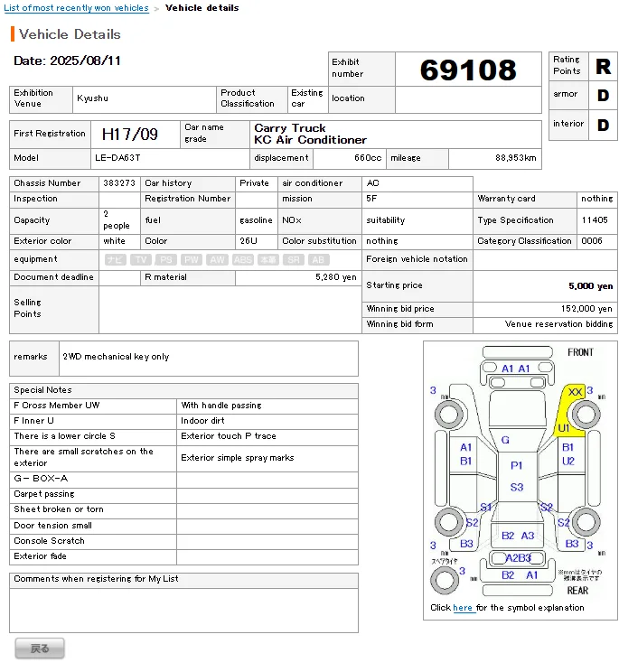Viewport: 619px width, 672px height.
Task: Open the 'List of most recently won vehicles' link
Action: 77,8
